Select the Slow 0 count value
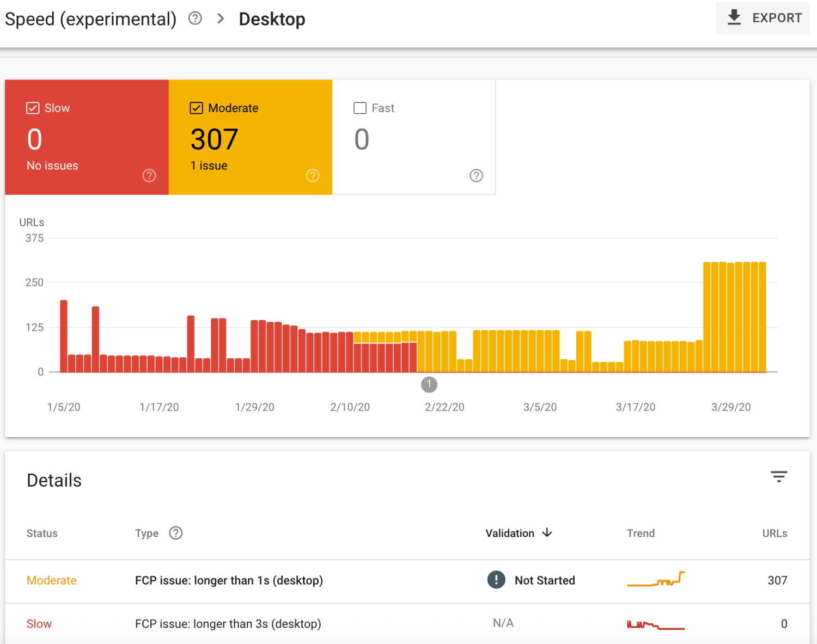817x644 pixels. (34, 139)
